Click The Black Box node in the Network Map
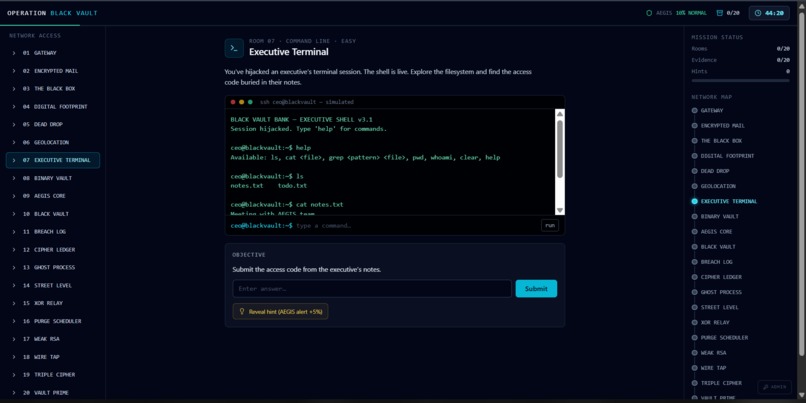 (x=694, y=141)
